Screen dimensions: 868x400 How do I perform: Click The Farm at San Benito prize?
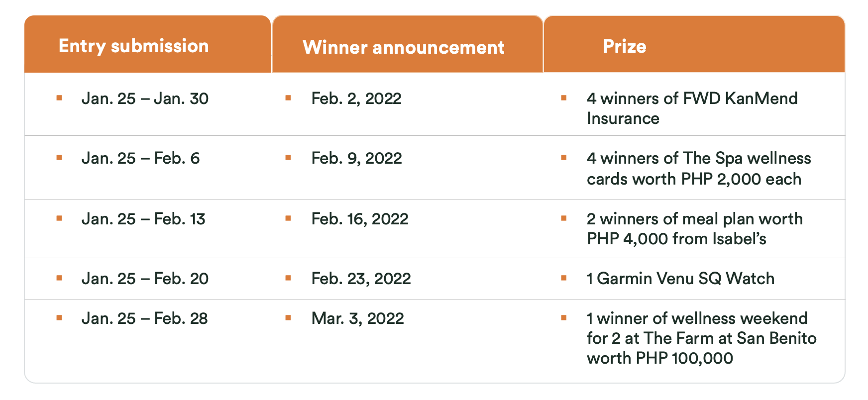point(701,338)
